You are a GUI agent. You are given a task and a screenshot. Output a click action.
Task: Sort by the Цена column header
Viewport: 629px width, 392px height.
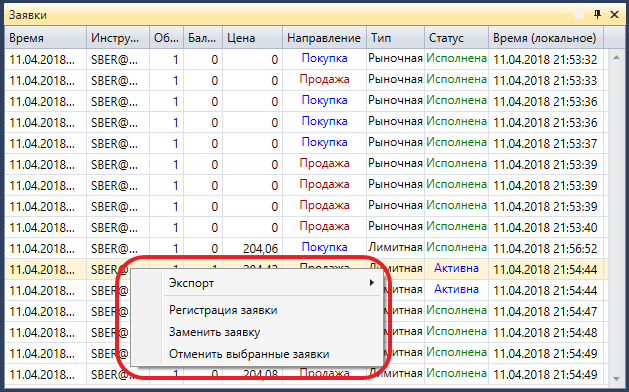coord(253,38)
